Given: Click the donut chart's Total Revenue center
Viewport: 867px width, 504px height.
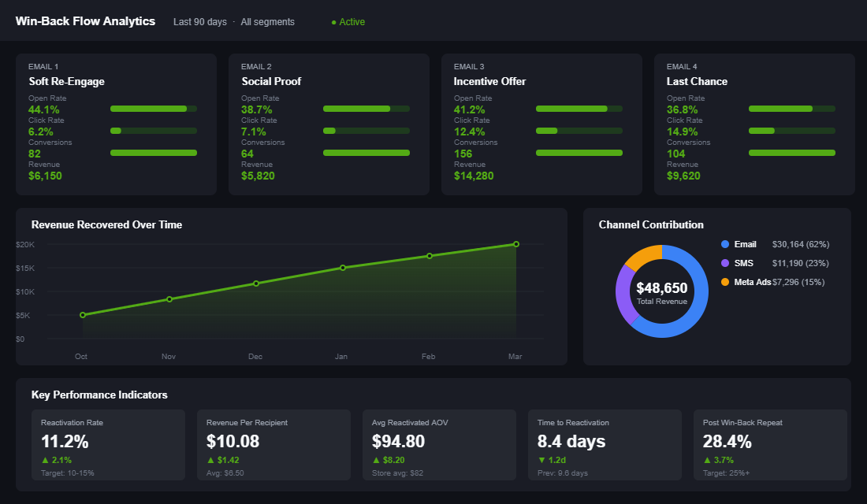Looking at the screenshot, I should click(x=661, y=291).
